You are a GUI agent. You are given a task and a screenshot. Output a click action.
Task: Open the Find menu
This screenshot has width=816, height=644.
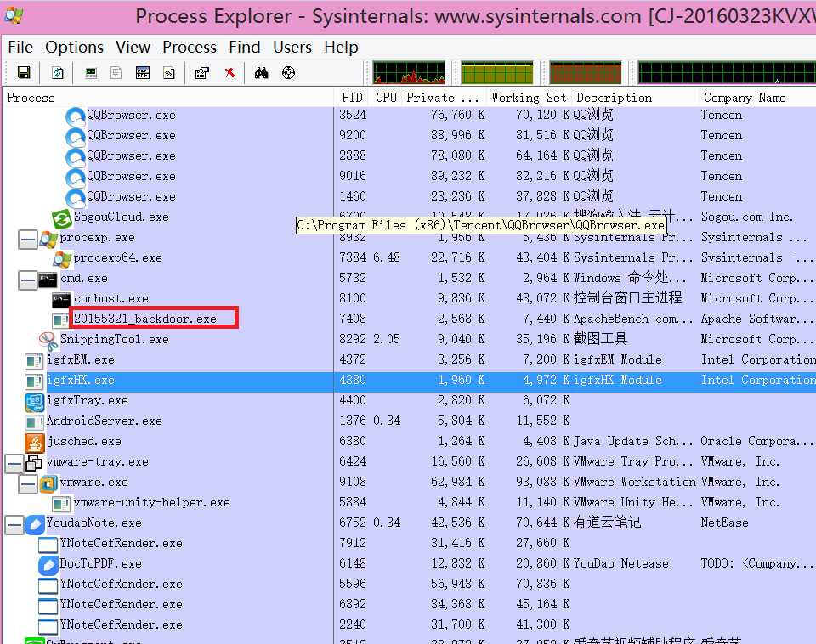pyautogui.click(x=245, y=48)
